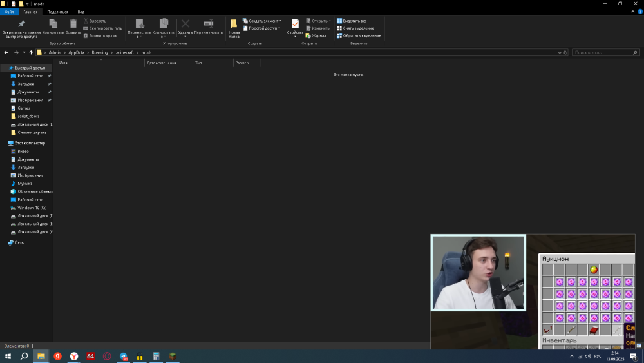Open the taskbar volume icon
The image size is (644, 363).
point(588,357)
